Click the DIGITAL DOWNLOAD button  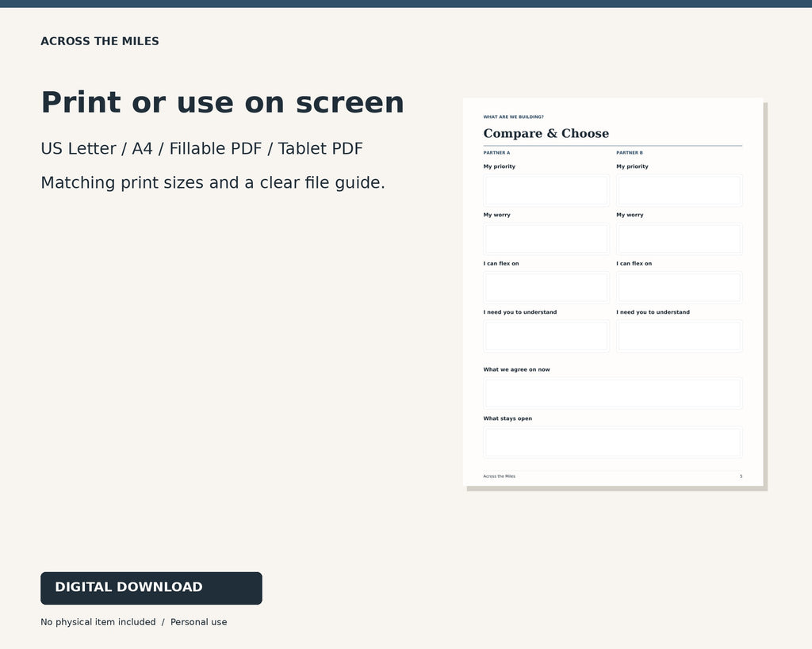[x=151, y=588]
